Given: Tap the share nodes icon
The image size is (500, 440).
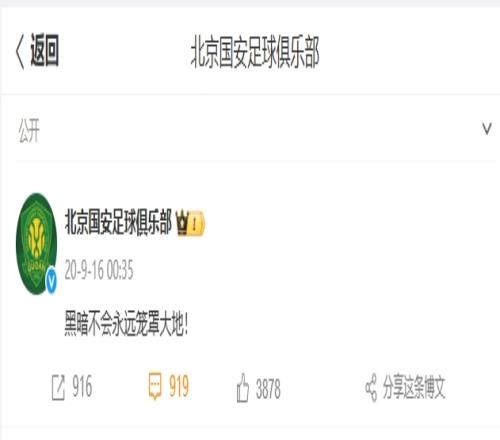Looking at the screenshot, I should [371, 388].
